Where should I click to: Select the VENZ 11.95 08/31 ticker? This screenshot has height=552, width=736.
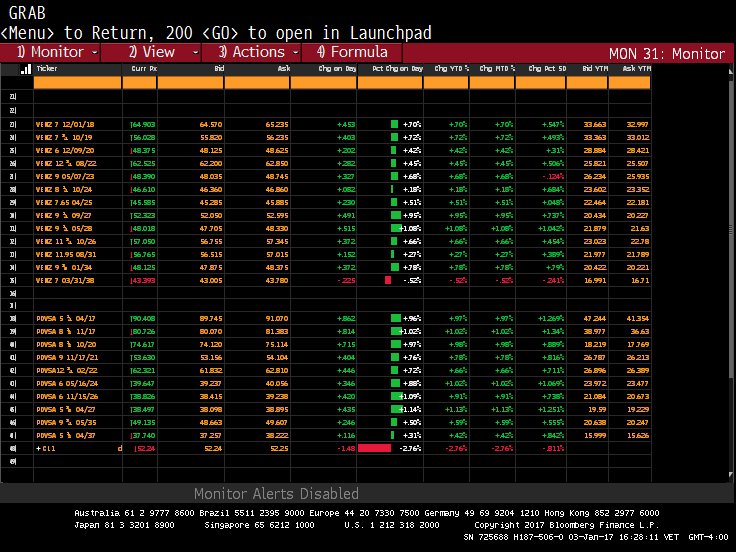click(x=66, y=254)
